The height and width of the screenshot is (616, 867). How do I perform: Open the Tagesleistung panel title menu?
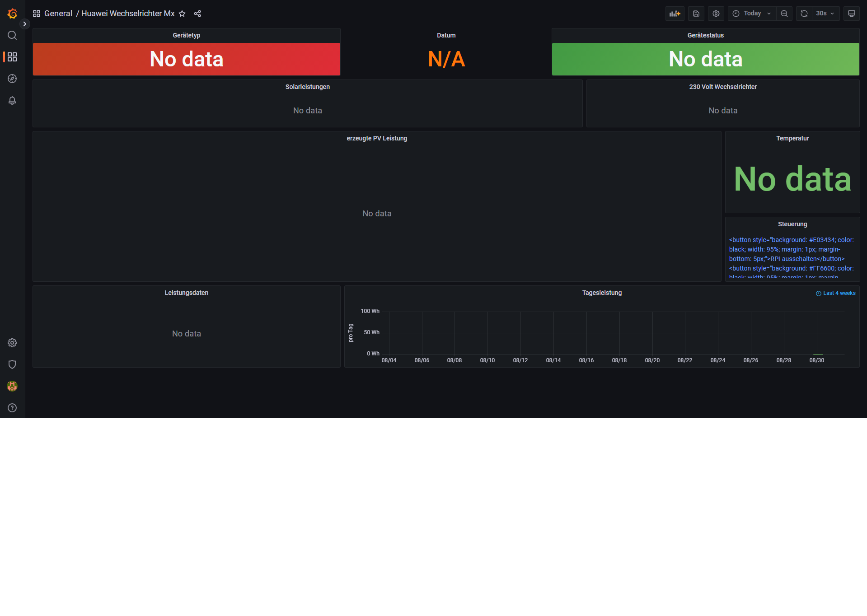tap(602, 293)
